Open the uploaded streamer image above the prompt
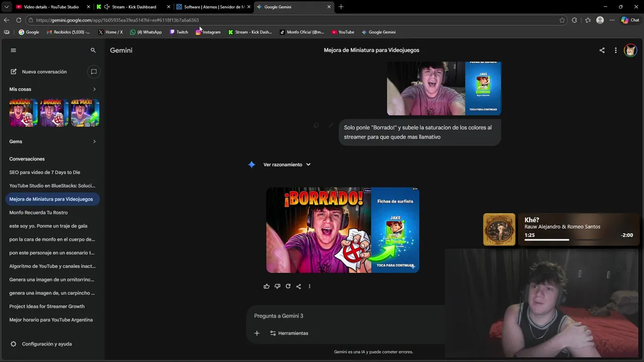 coord(444,88)
